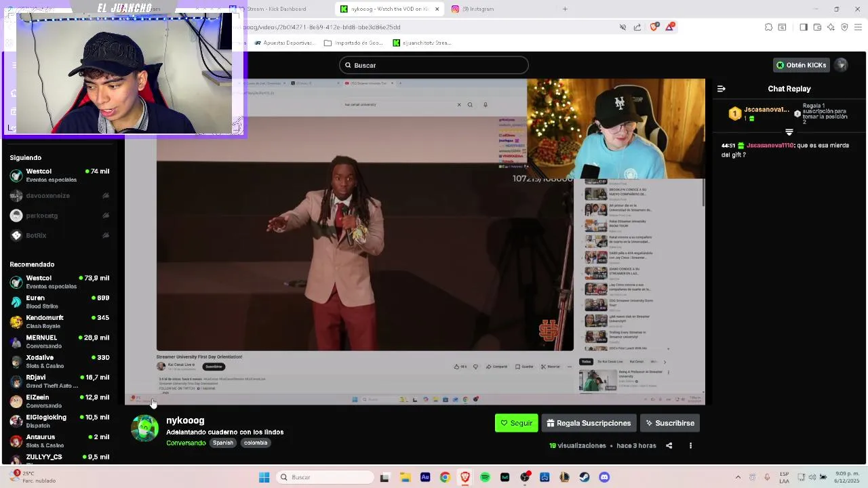Click Regala Suscripciones button
This screenshot has height=488, width=868.
tap(589, 423)
